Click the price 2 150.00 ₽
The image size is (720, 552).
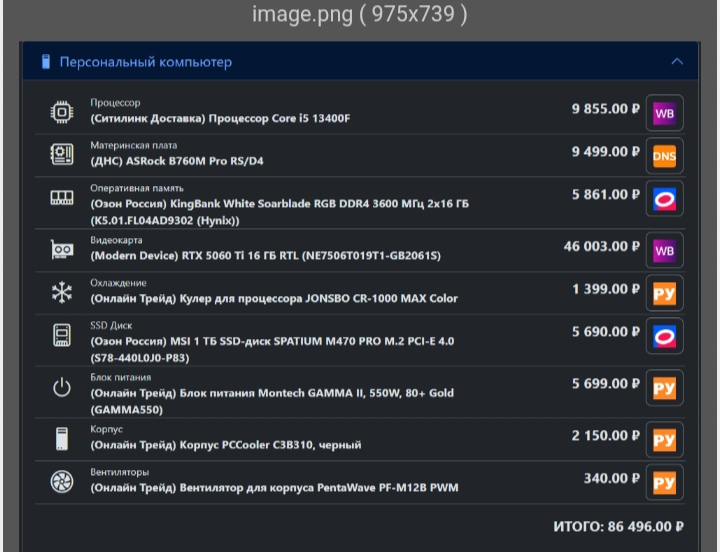tap(606, 436)
